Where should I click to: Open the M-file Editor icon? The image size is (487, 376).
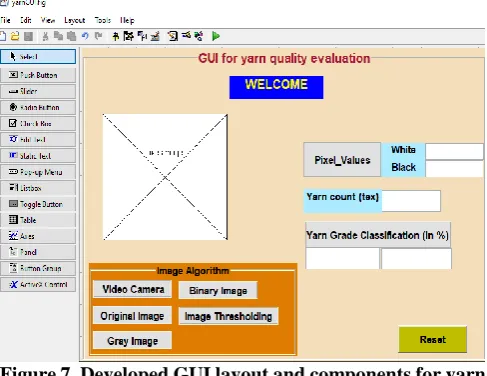pyautogui.click(x=173, y=36)
